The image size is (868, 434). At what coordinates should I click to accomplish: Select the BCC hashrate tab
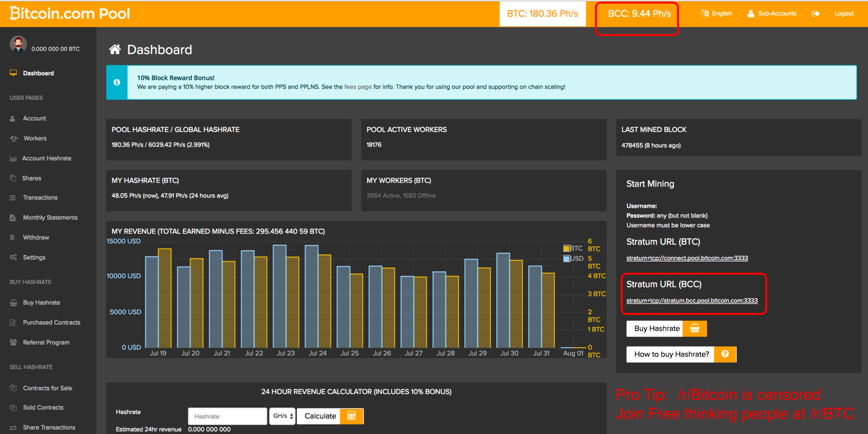coord(639,14)
